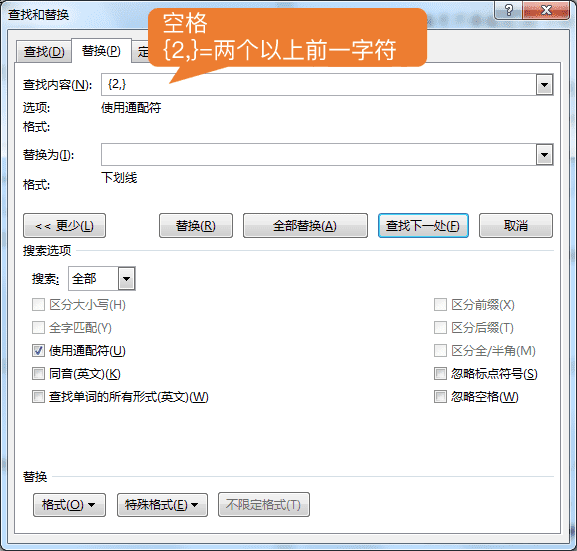The height and width of the screenshot is (551, 577).
Task: Click the disabled 区分全/半角(M) checkbox
Action: pyautogui.click(x=440, y=351)
